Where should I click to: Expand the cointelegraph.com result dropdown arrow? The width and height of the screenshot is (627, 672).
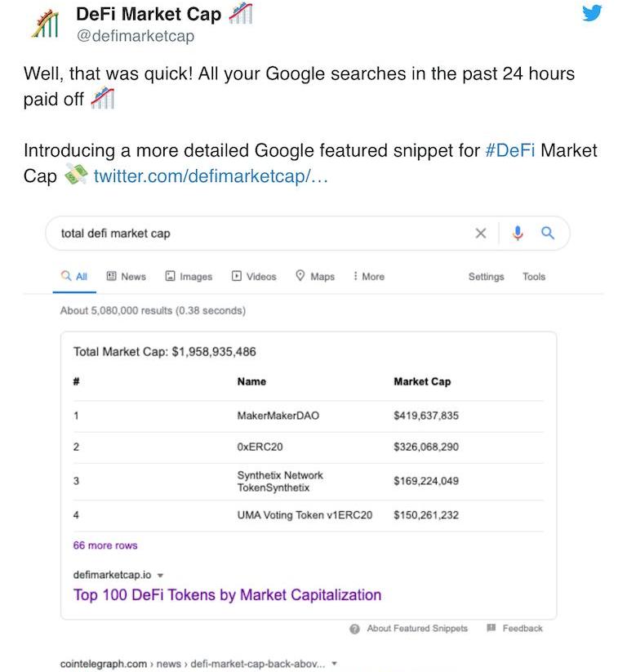point(334,664)
